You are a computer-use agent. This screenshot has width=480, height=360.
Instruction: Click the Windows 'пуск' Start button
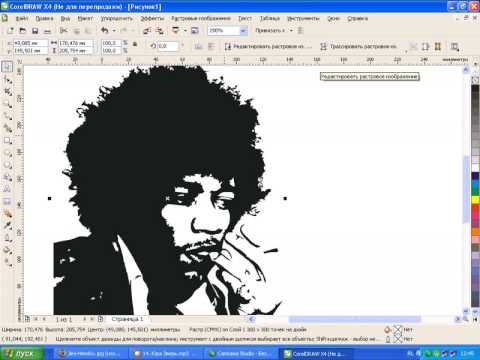click(x=22, y=353)
